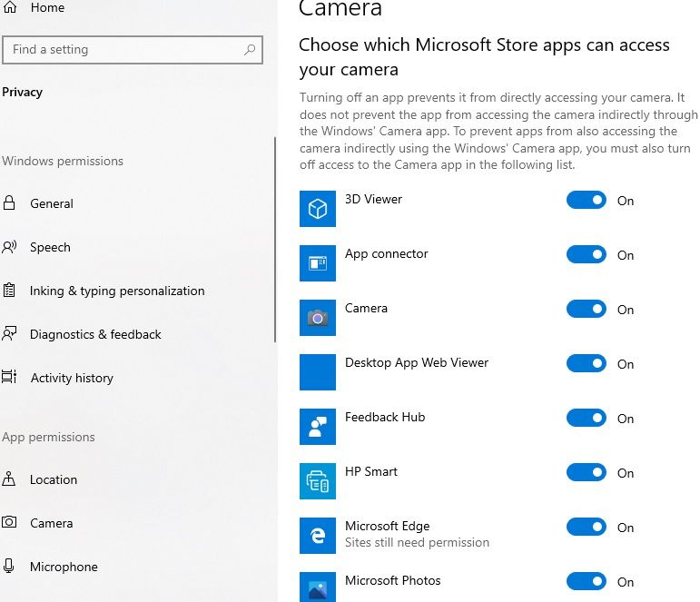Switch off Microsoft Edge camera toggle
The image size is (700, 602).
(x=587, y=527)
